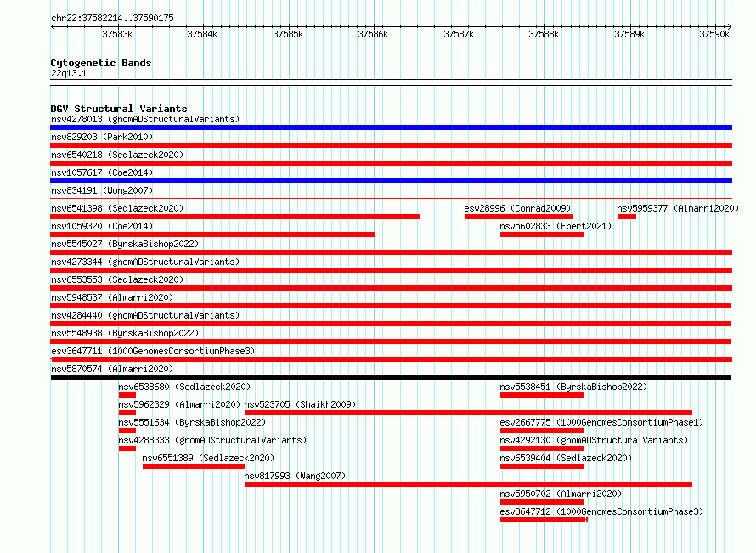Select nsv6539404 (Sedlazeck2020) label
756x553 pixels.
(x=566, y=458)
